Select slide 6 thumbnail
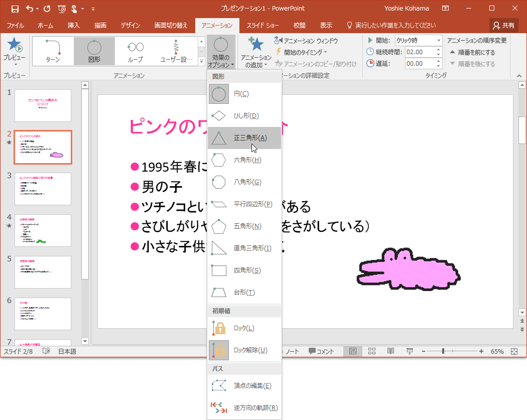This screenshot has width=527, height=420. tap(43, 314)
